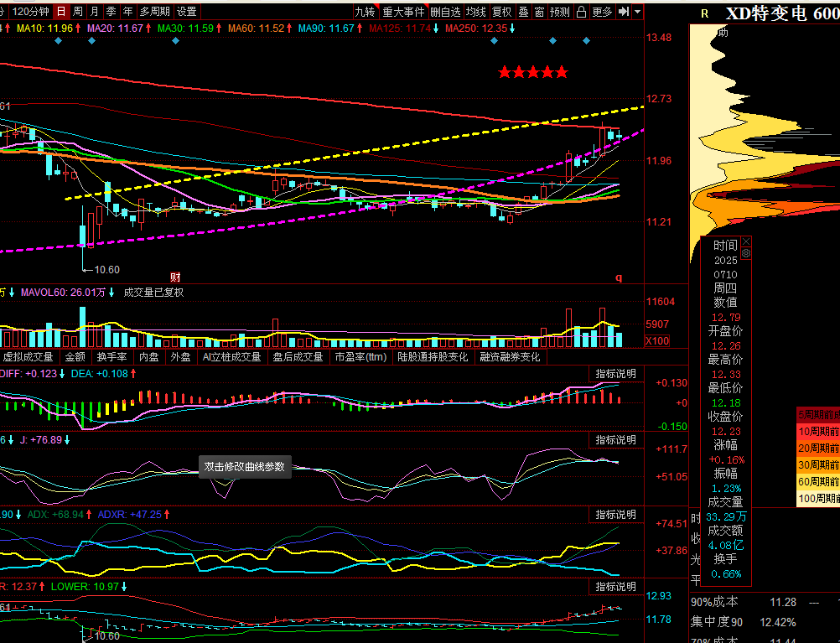Click the lock icon in the chart toolbar

(x=581, y=12)
